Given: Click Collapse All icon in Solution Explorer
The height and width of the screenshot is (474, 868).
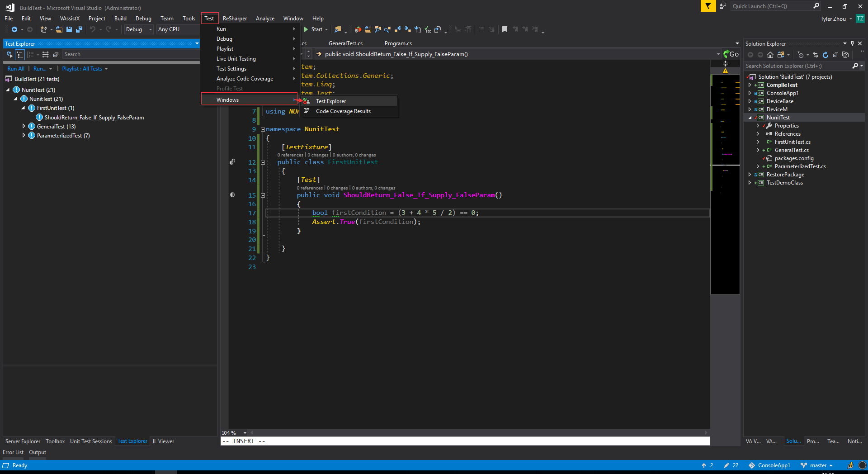Looking at the screenshot, I should click(835, 55).
